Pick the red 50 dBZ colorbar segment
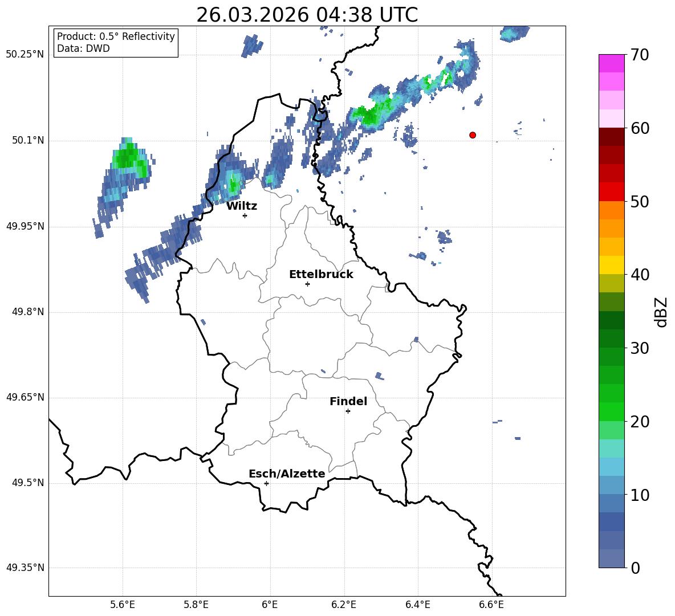675x616 pixels. tap(611, 191)
